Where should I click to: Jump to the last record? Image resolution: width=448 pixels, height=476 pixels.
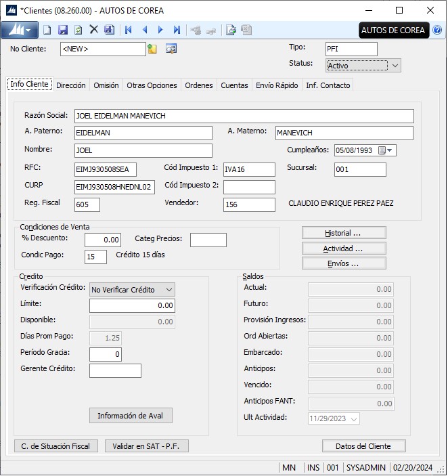tap(177, 30)
